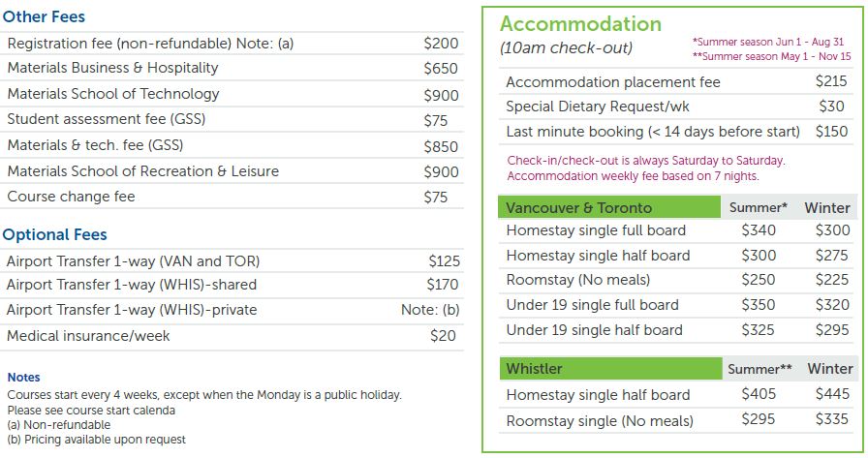Click the Vancouver & Toronto green header
Viewport: 868px width, 458px height.
tap(579, 207)
